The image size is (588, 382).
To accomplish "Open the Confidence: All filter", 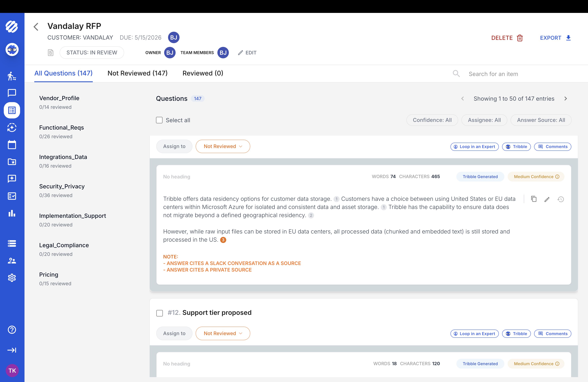I will [x=432, y=120].
